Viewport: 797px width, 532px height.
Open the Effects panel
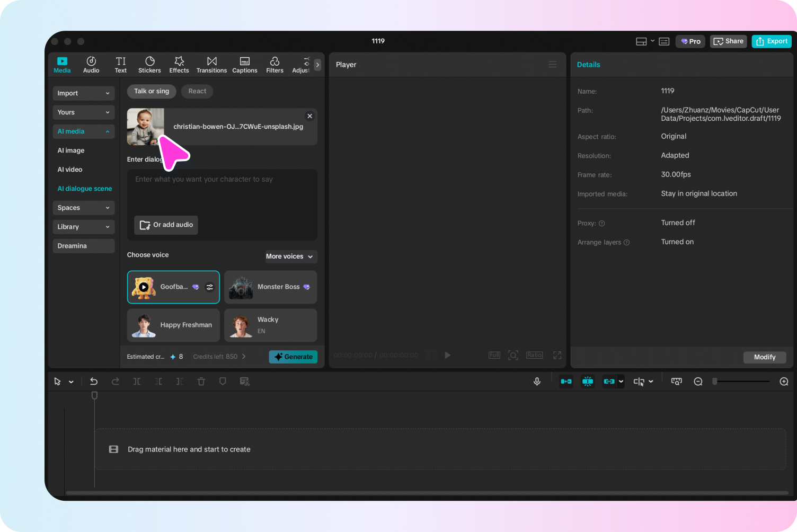pyautogui.click(x=179, y=64)
